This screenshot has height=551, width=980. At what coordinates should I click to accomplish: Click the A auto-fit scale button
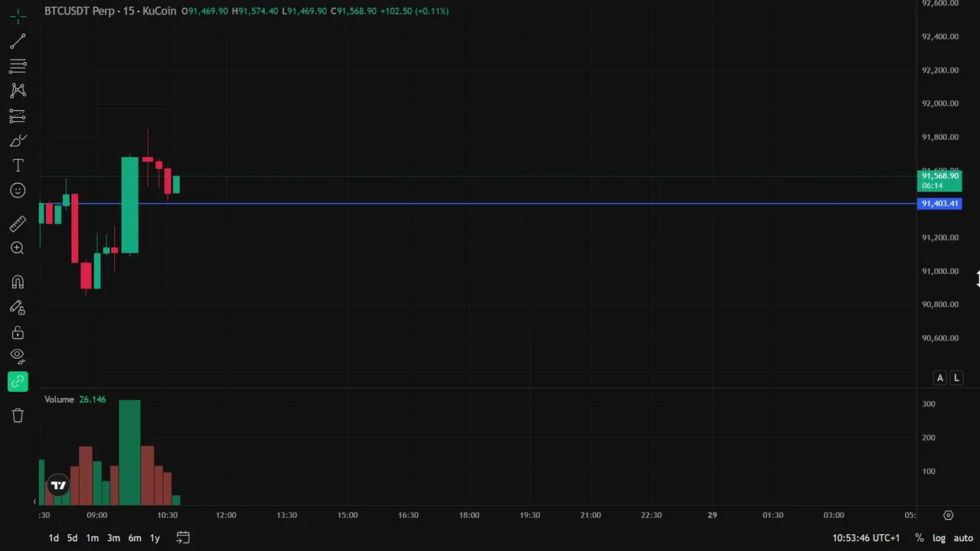tap(940, 378)
